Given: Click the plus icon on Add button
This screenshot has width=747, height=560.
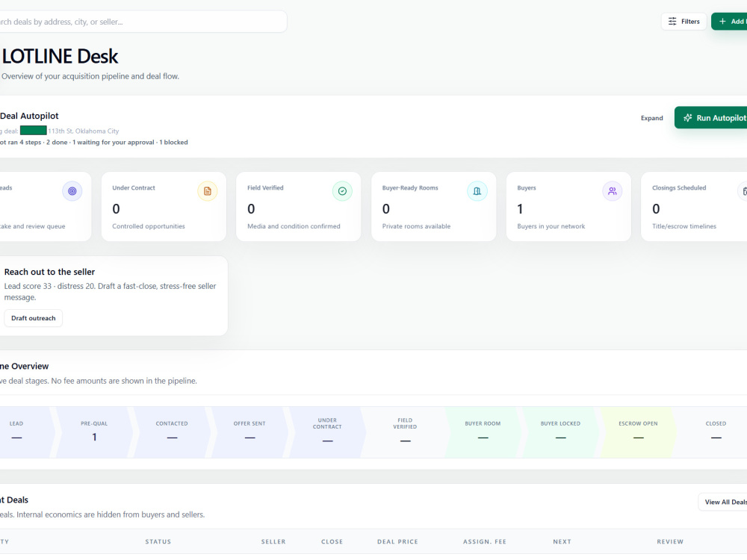Looking at the screenshot, I should (722, 22).
